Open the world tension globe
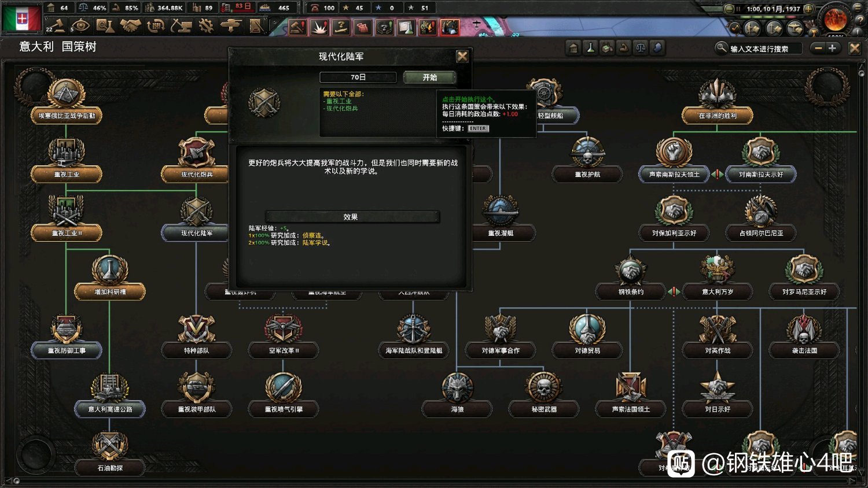This screenshot has width=868, height=488. [835, 19]
